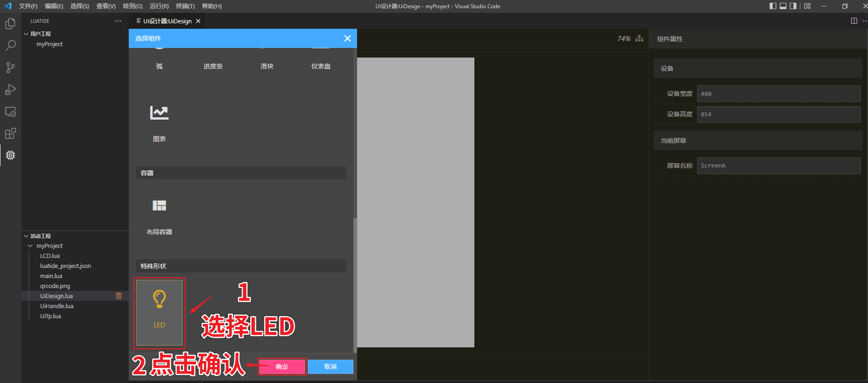Viewport: 868px width, 383px height.
Task: Toggle the bottom panel layout
Action: (783, 6)
